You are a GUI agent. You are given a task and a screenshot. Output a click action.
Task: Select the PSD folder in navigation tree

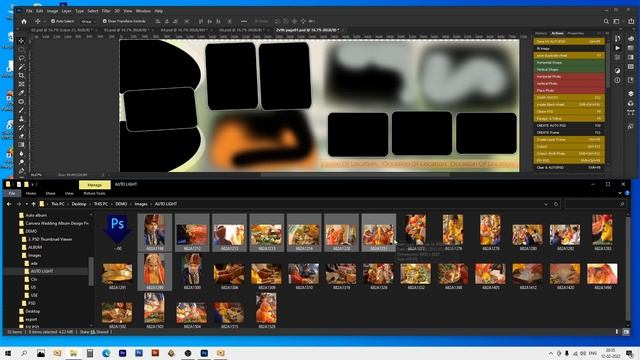[32, 303]
